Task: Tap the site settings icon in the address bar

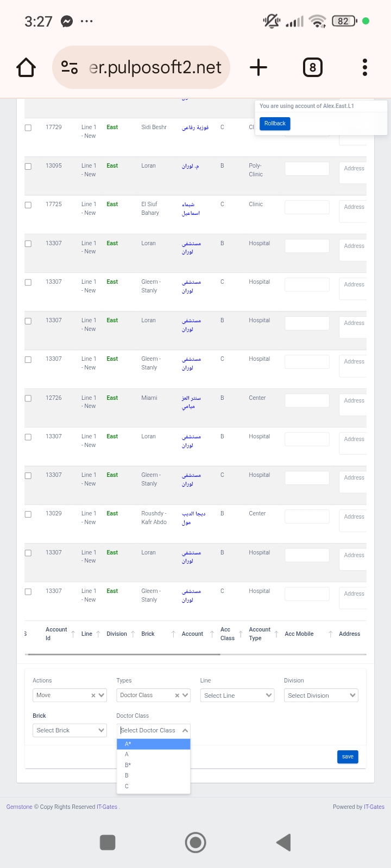Action: point(70,68)
